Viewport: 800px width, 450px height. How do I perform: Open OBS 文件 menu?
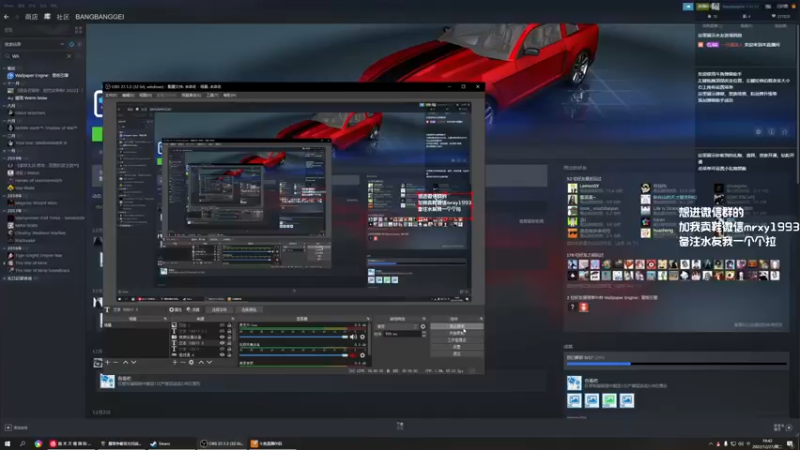point(111,95)
